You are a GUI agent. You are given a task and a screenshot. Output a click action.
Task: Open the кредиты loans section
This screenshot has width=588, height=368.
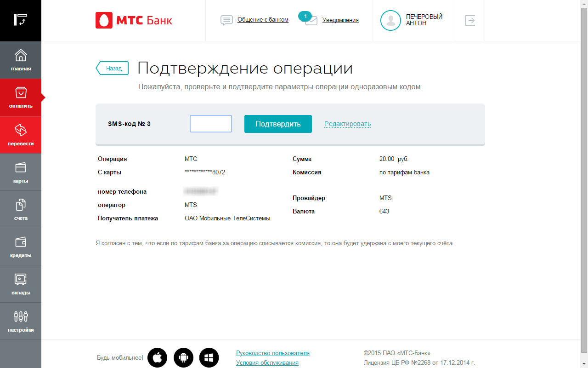[21, 247]
